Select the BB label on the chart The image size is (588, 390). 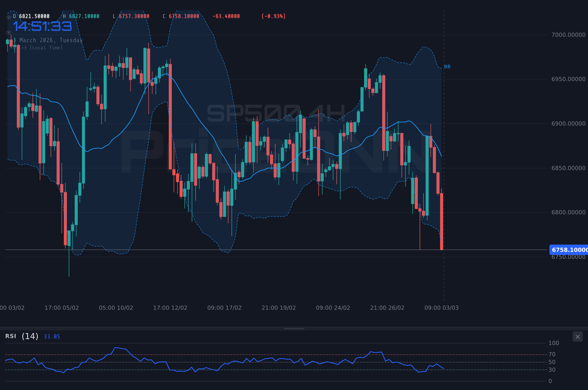447,66
